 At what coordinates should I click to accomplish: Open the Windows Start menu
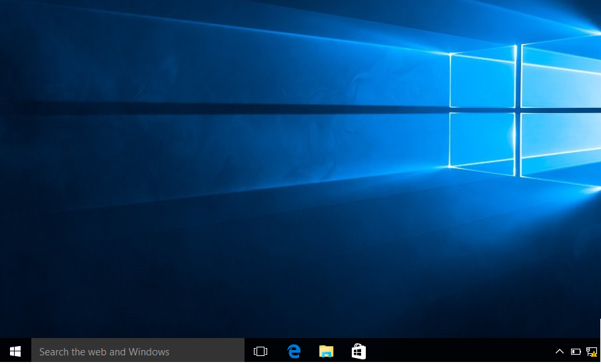[x=15, y=351]
